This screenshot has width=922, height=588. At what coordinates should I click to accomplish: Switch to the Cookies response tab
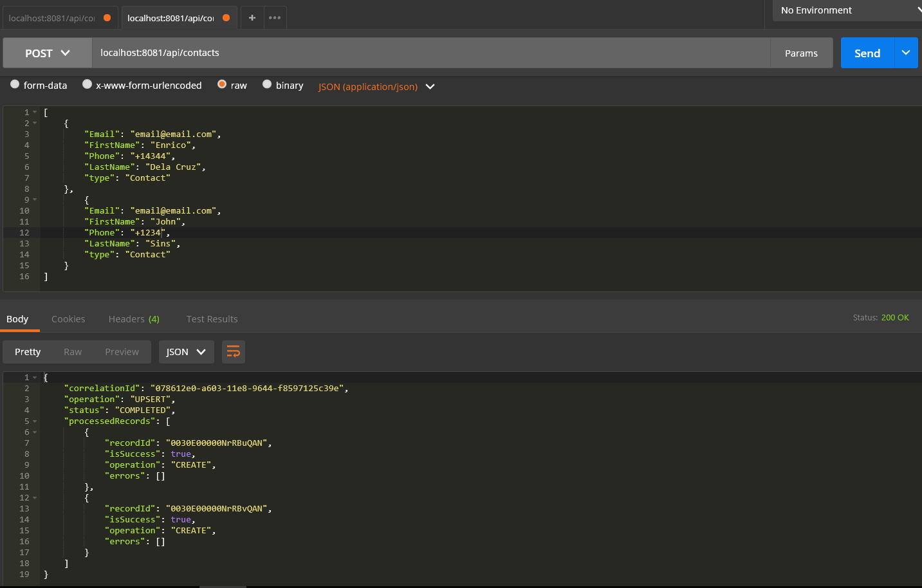[x=68, y=319]
